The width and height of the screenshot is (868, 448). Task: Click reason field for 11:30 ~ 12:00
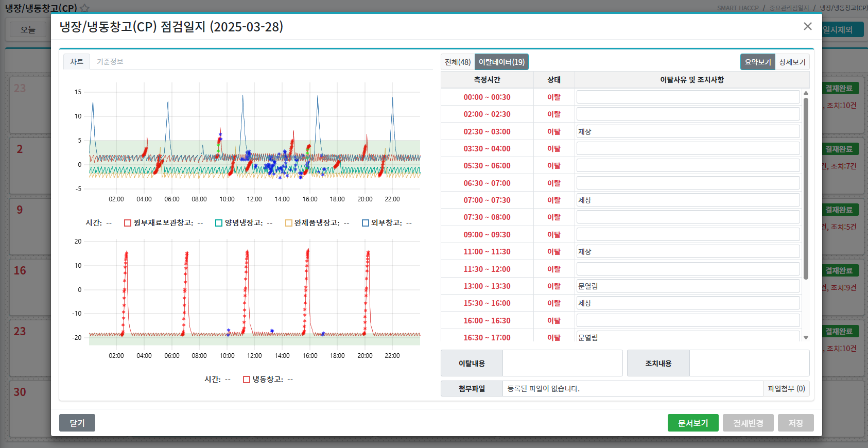pyautogui.click(x=688, y=269)
